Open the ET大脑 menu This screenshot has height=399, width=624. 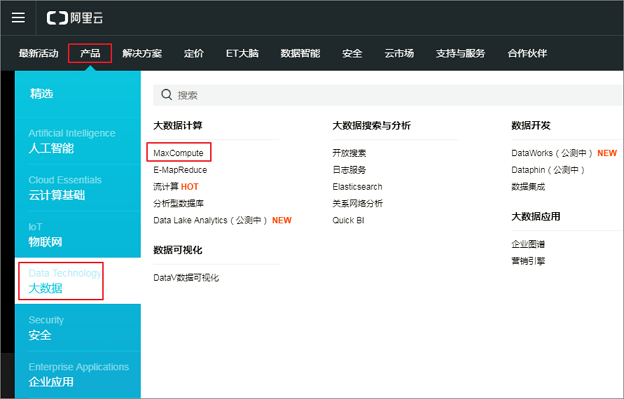242,53
